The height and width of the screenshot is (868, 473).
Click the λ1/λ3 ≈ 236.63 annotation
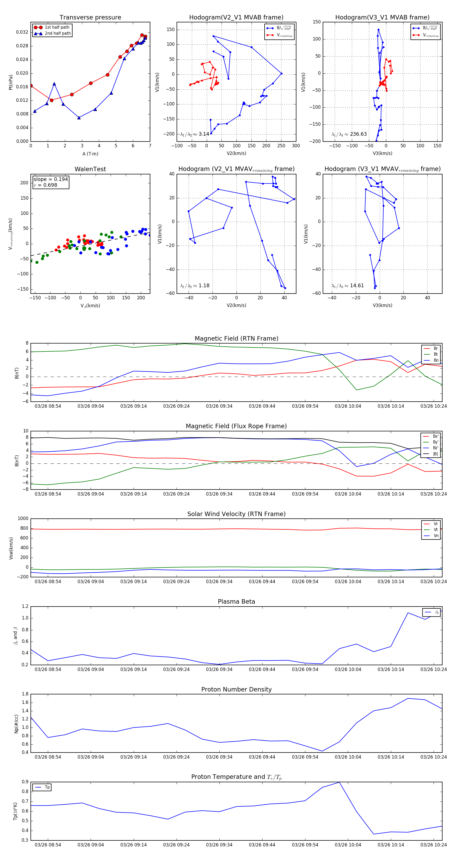(349, 134)
